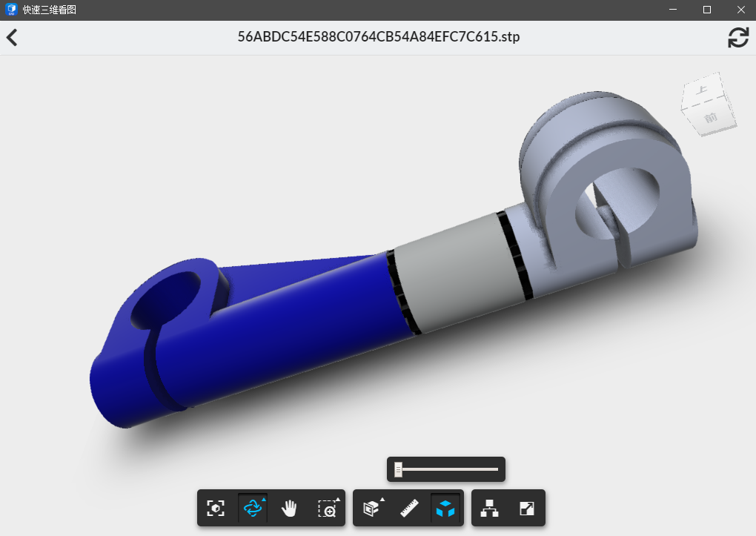Enter fullscreen display mode
The height and width of the screenshot is (536, 756).
pos(527,508)
